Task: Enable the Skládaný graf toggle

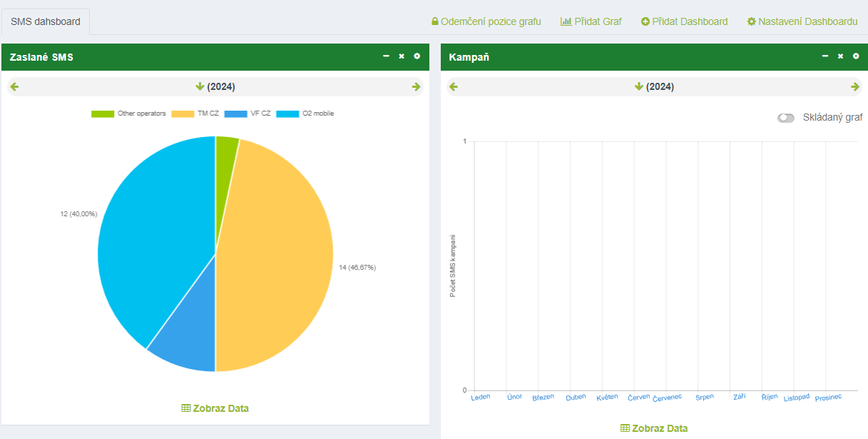Action: click(786, 118)
